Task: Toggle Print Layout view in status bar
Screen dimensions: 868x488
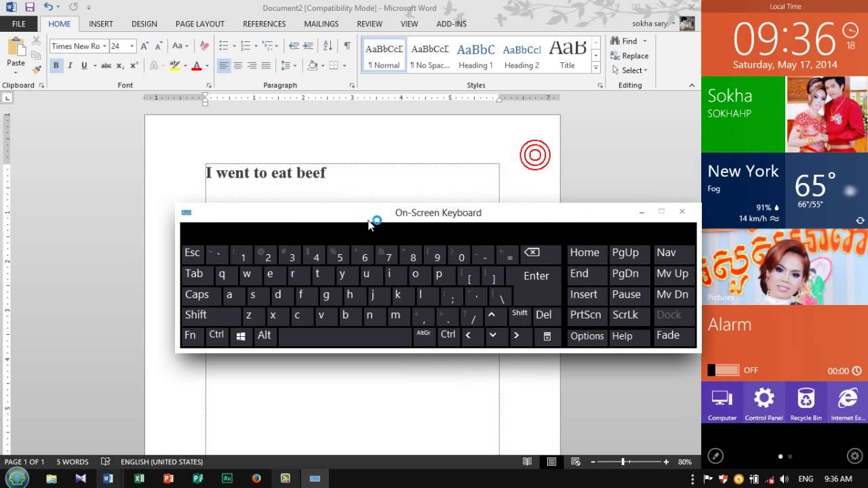Action: (551, 462)
